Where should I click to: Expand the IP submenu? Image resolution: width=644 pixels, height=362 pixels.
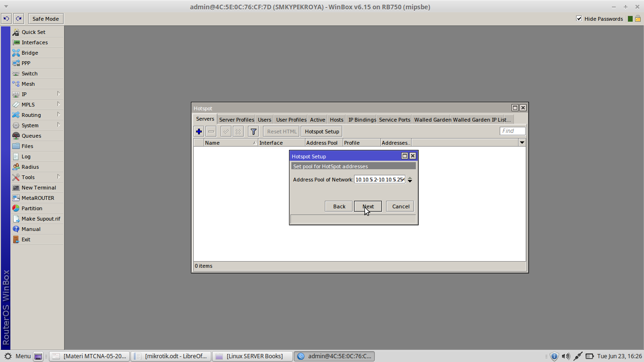[x=58, y=94]
